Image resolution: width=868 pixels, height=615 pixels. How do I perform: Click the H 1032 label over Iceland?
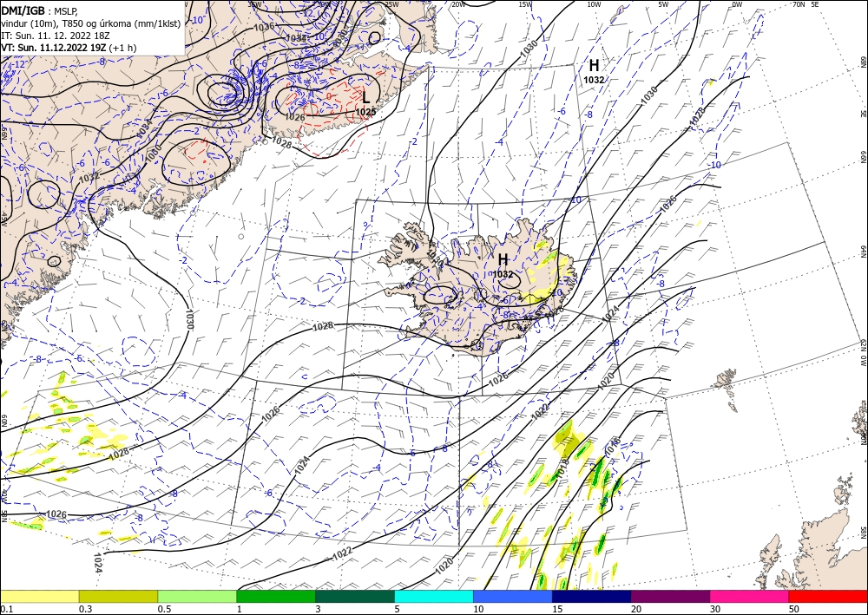tap(503, 265)
